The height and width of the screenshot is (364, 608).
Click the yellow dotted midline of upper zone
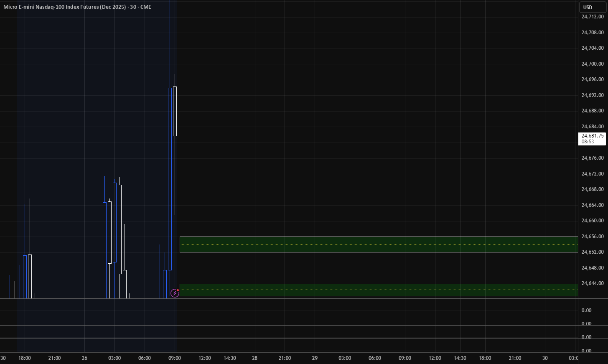click(x=379, y=244)
